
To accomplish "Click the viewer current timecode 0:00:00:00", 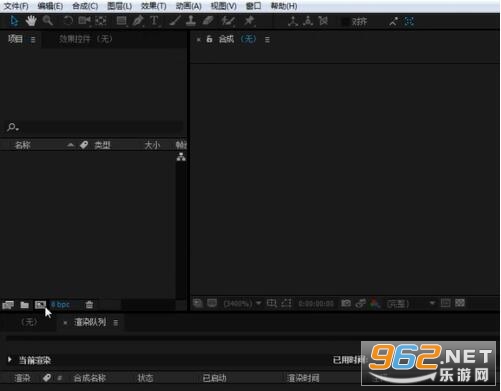I will coord(316,304).
